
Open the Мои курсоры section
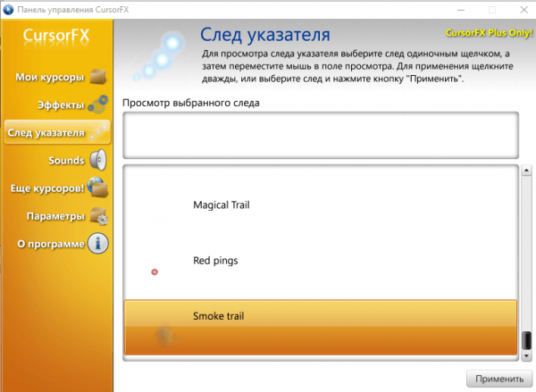[x=49, y=77]
